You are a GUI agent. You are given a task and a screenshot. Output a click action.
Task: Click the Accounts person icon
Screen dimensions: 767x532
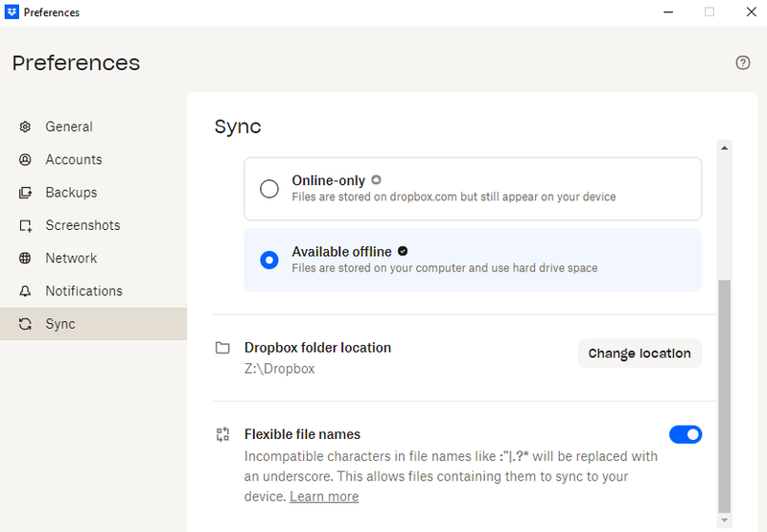[x=26, y=160]
